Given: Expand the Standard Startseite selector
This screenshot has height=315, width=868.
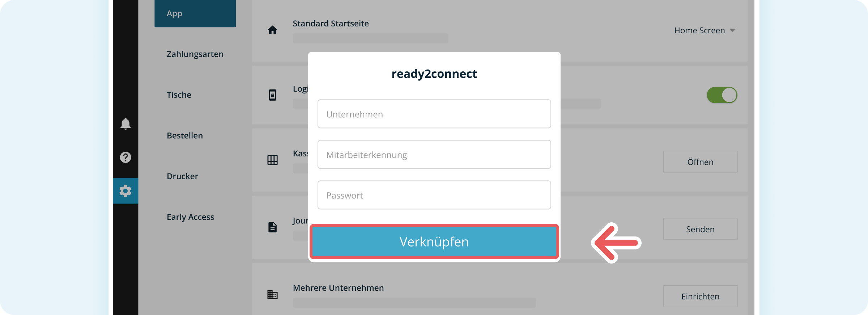Looking at the screenshot, I should 704,30.
